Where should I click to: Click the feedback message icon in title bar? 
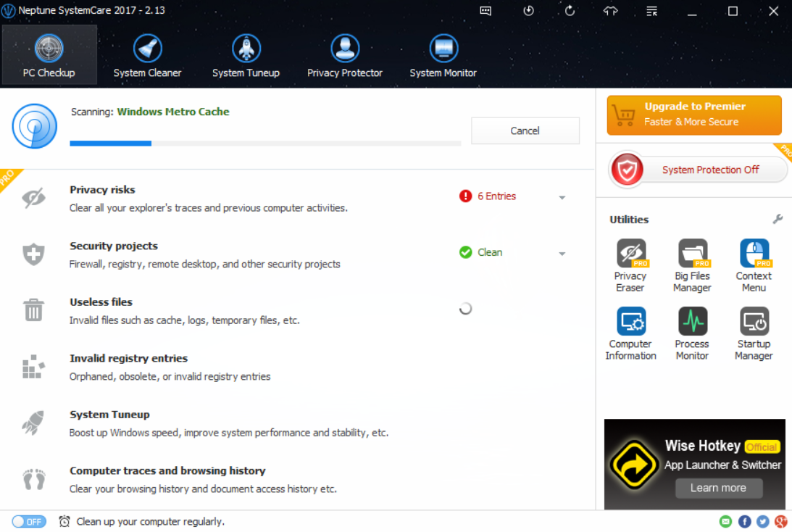click(485, 11)
